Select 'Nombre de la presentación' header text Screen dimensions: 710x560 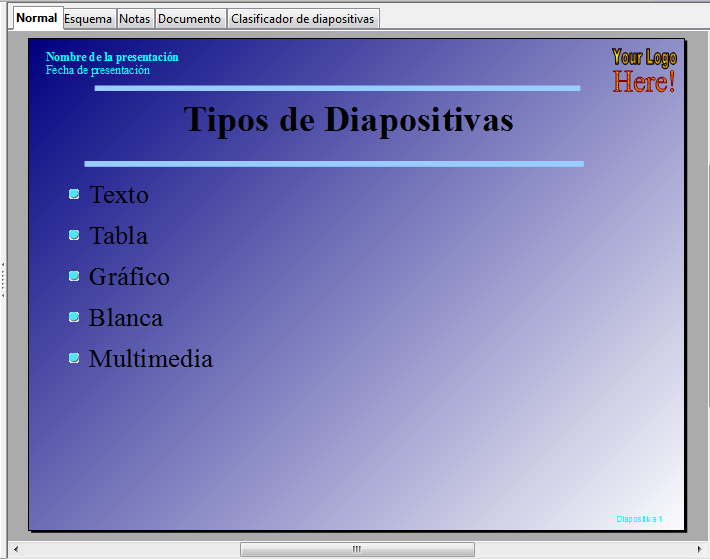[112, 57]
